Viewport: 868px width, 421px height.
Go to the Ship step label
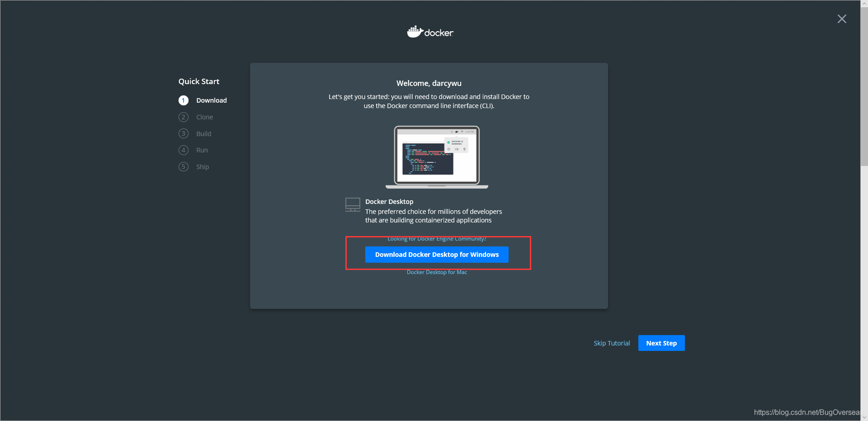pos(203,167)
